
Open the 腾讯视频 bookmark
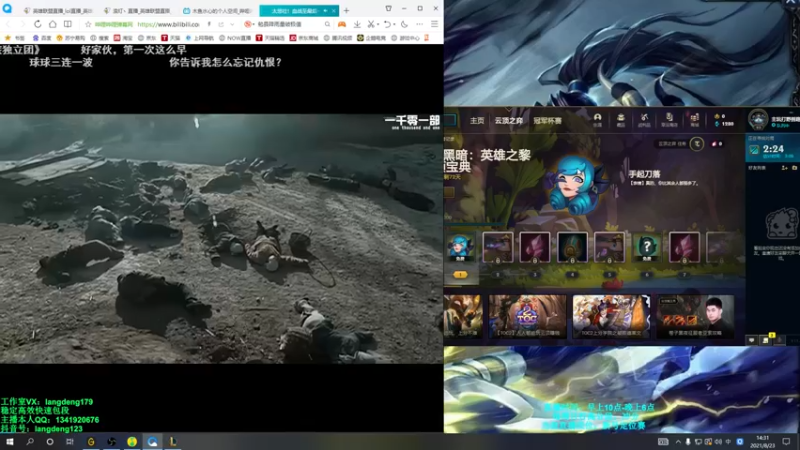pyautogui.click(x=338, y=38)
